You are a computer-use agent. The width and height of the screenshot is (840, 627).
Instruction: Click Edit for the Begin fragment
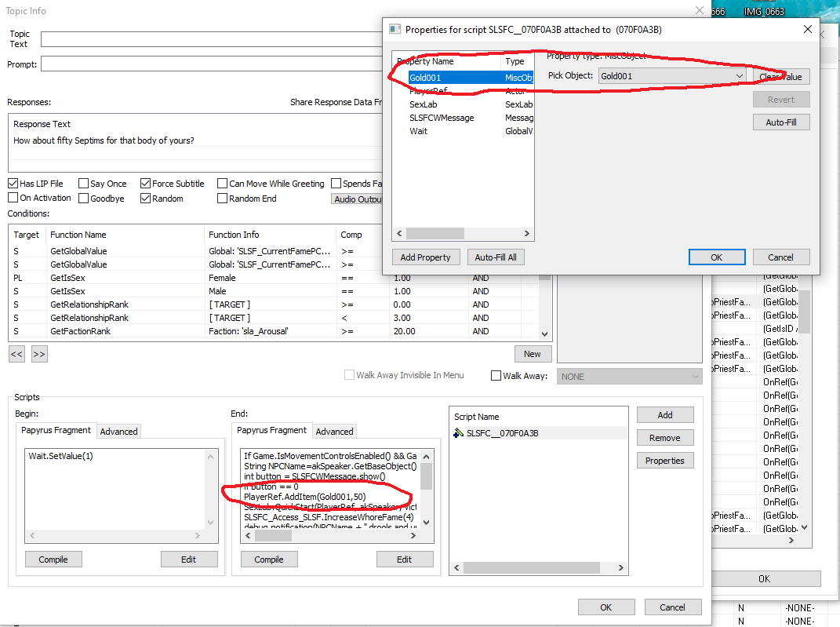point(189,559)
